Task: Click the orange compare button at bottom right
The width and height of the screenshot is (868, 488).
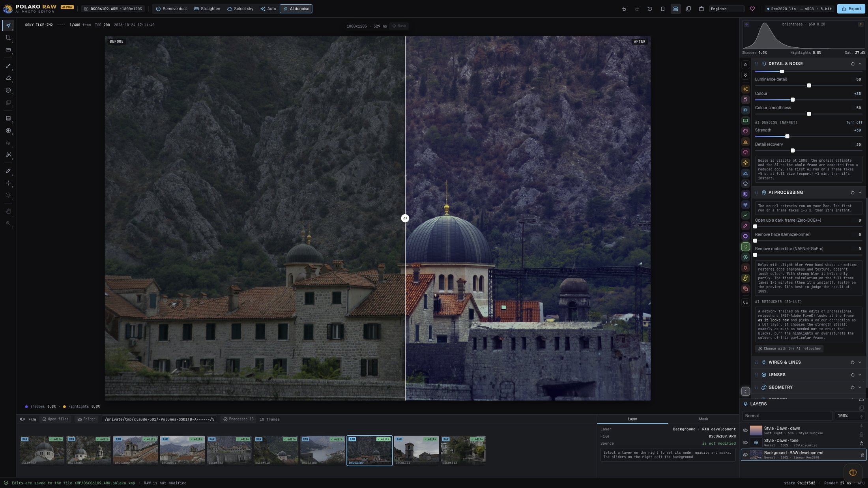Action: (853, 472)
